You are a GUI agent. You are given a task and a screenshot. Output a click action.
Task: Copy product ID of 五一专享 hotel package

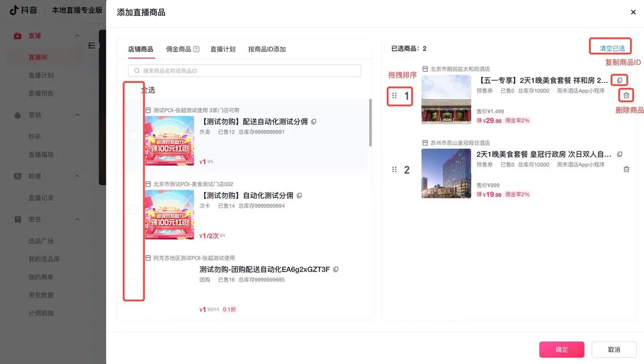[x=620, y=80]
